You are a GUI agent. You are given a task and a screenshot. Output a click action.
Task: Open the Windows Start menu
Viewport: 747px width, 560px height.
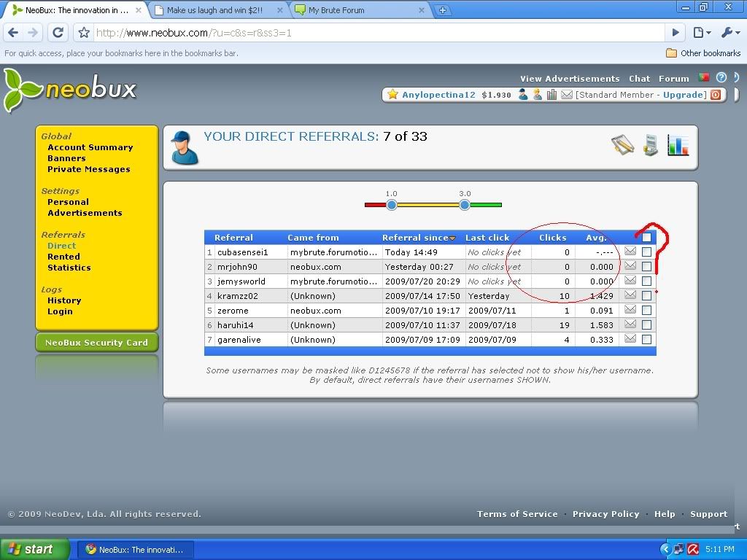[34, 549]
